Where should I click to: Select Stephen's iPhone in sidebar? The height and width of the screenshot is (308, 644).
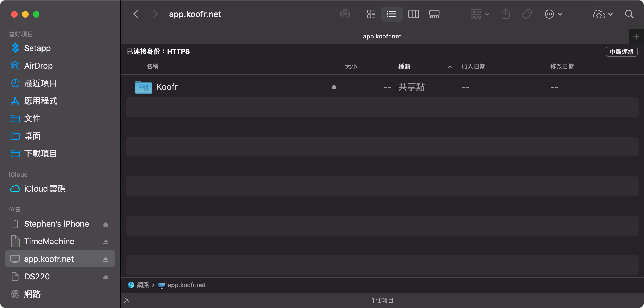[x=57, y=224]
